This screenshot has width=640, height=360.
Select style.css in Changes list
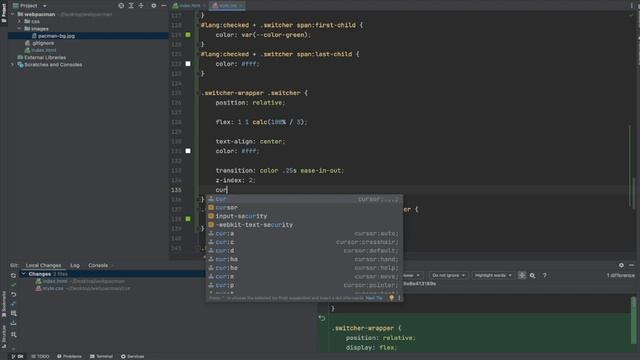tap(53, 289)
